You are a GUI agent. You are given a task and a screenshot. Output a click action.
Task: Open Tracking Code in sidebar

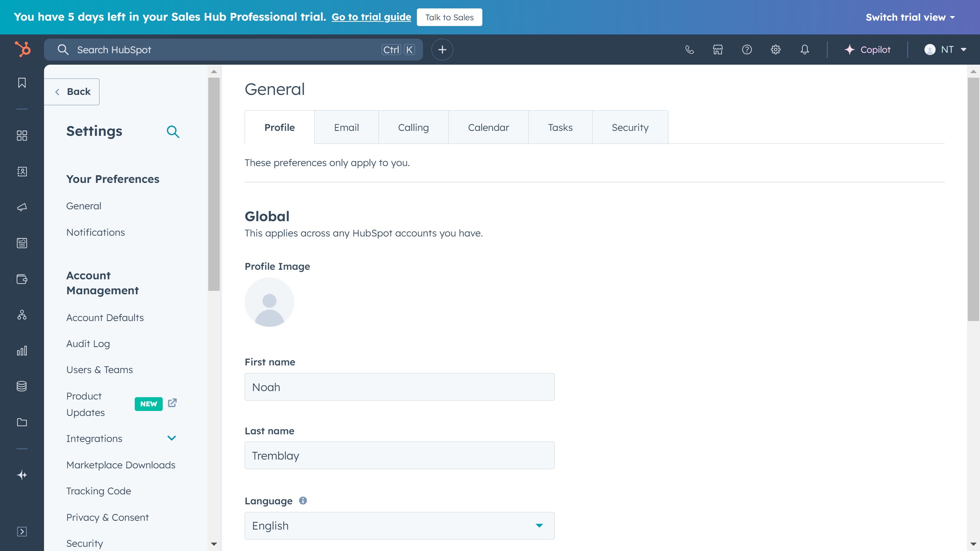(99, 491)
